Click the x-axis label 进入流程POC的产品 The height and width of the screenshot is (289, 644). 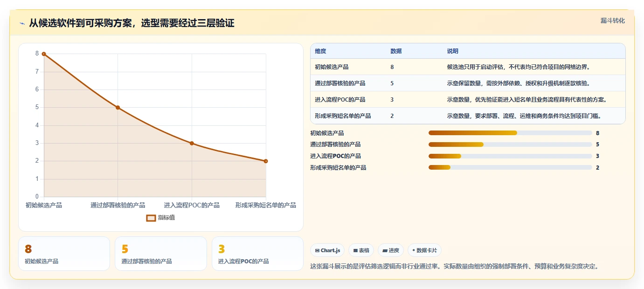(x=192, y=205)
